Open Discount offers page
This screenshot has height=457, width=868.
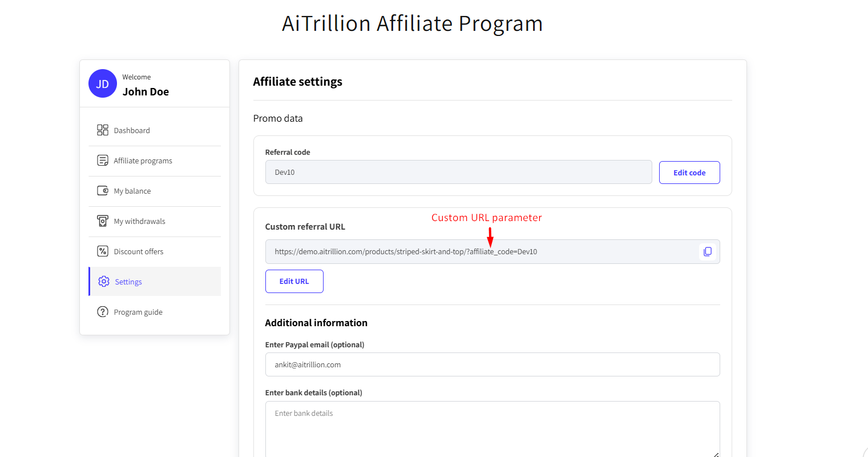pyautogui.click(x=139, y=251)
